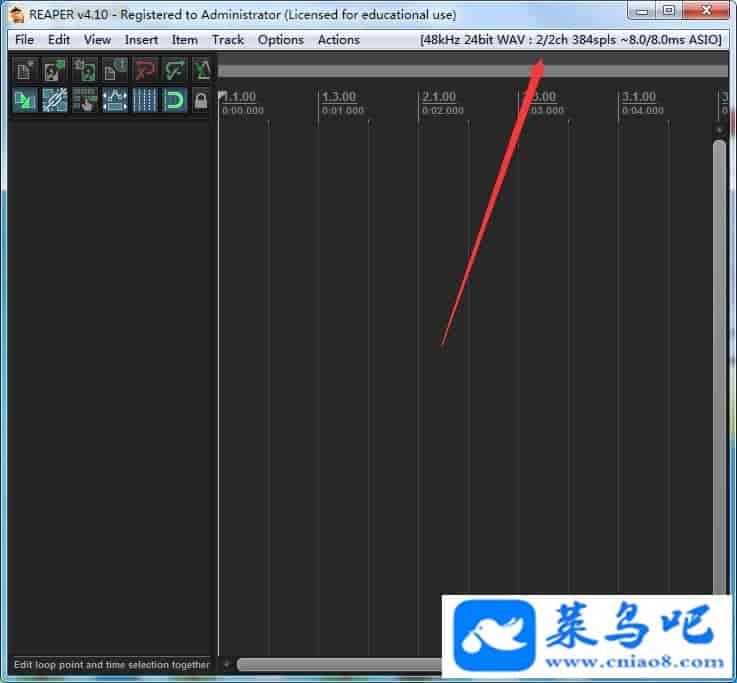Toggle grid lines visibility icon
The height and width of the screenshot is (683, 737).
tap(145, 100)
